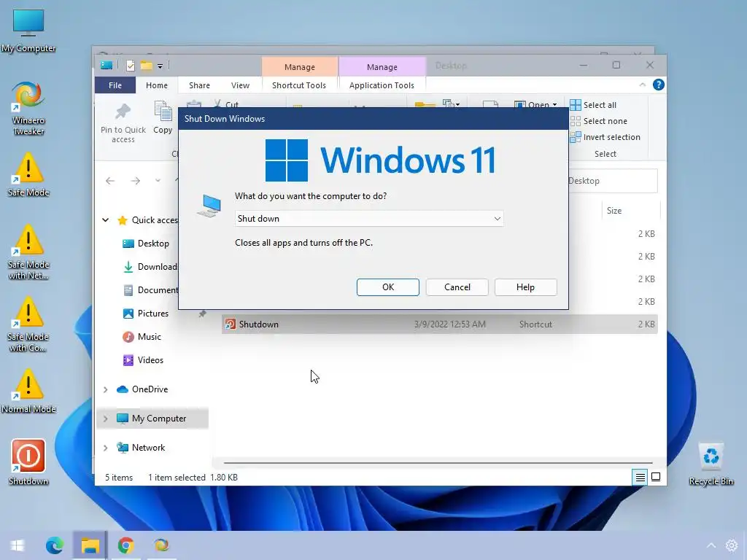This screenshot has width=747, height=560.
Task: Click the Properties quick access toolbar icon
Action: (131, 66)
